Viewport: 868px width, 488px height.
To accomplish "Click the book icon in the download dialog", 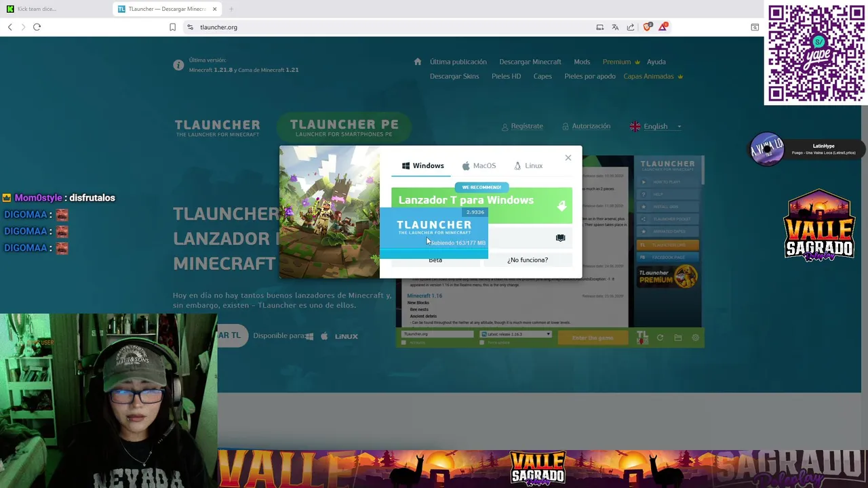I will (560, 238).
